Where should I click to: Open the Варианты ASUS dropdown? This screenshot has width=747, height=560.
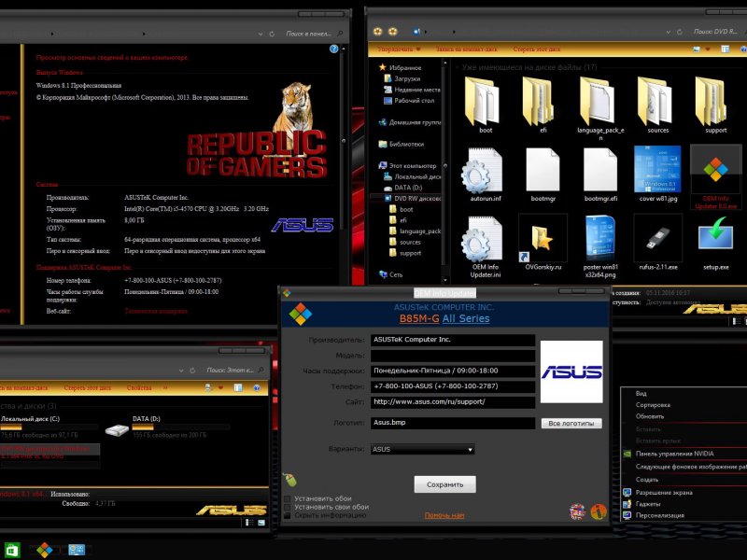423,449
